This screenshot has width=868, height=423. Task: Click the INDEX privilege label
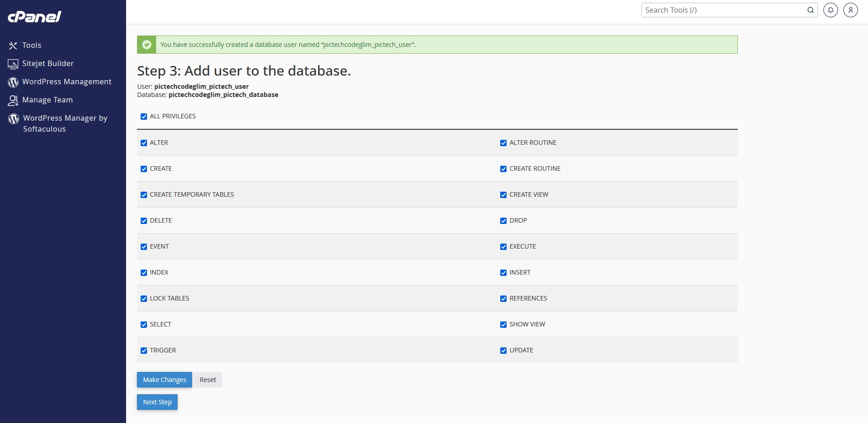(x=159, y=272)
